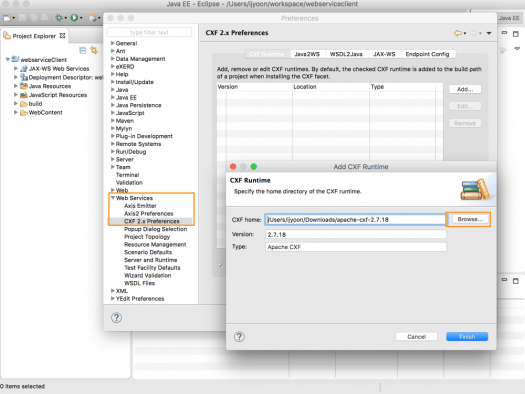This screenshot has width=525, height=394.
Task: Switch to the JAX-WS tab
Action: click(x=384, y=54)
